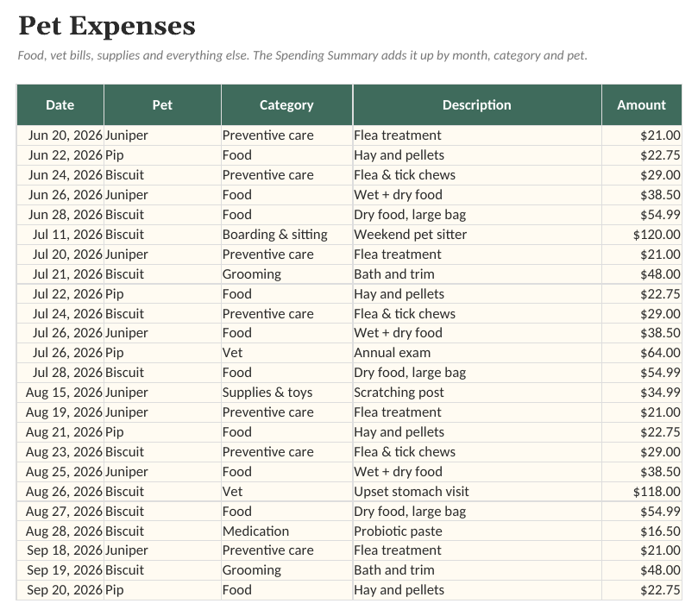
Task: Select Hay and pellets in Sep 20 row
Action: 477,590
